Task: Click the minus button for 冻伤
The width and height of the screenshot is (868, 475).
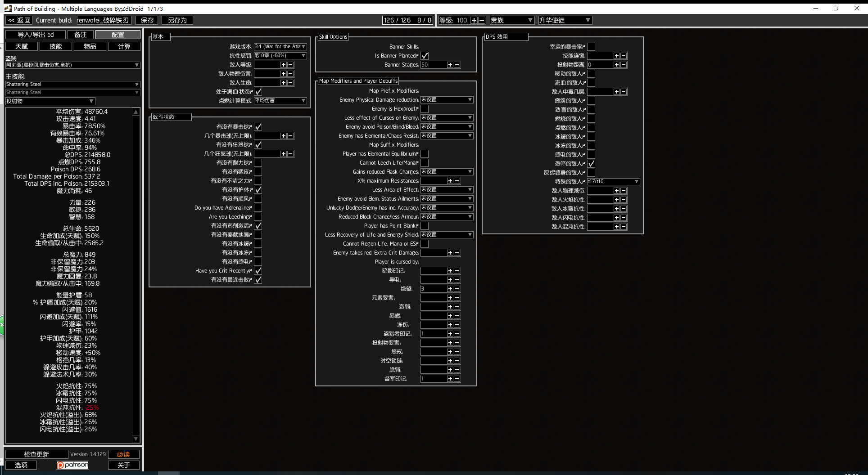Action: pyautogui.click(x=457, y=325)
